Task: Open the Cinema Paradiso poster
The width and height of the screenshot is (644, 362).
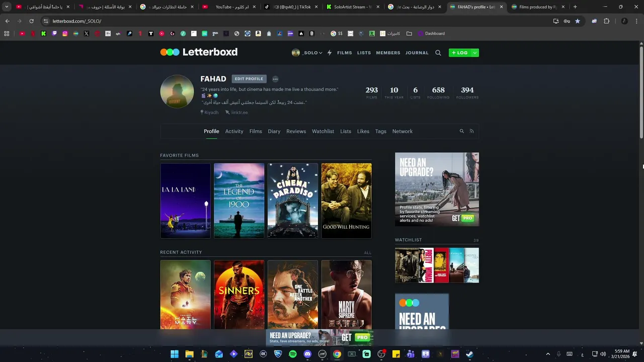Action: [293, 201]
